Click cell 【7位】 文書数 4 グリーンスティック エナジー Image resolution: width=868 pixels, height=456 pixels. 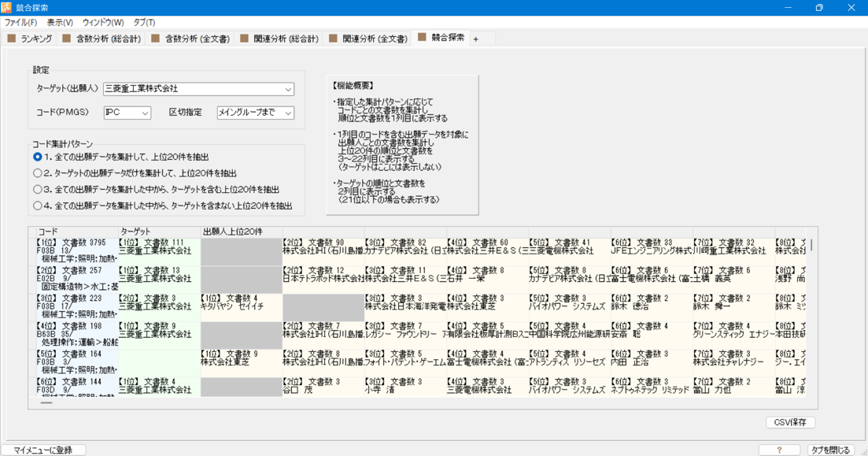[x=733, y=335]
